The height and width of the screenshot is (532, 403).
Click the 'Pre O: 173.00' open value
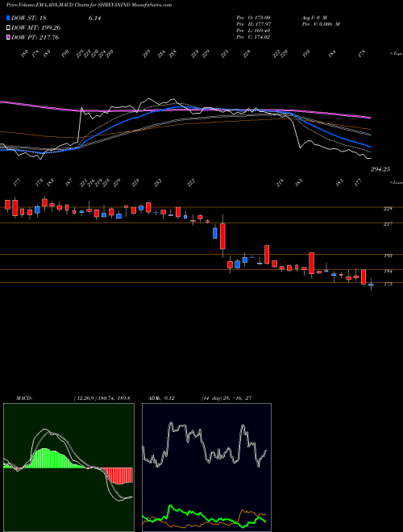coord(253,17)
